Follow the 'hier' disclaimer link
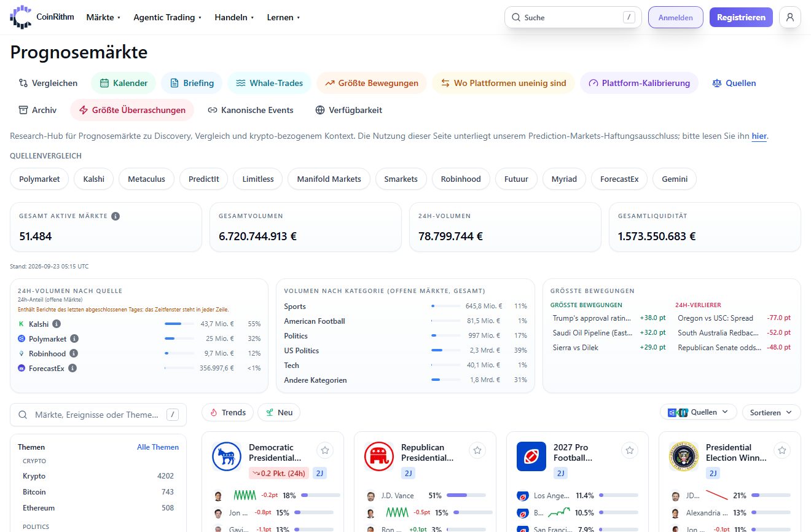Image resolution: width=811 pixels, height=532 pixels. 759,136
